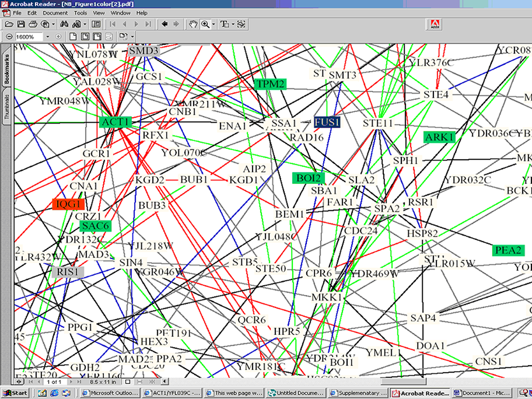The image size is (532, 399).
Task: Click the Save a copy disk icon
Action: [21, 24]
